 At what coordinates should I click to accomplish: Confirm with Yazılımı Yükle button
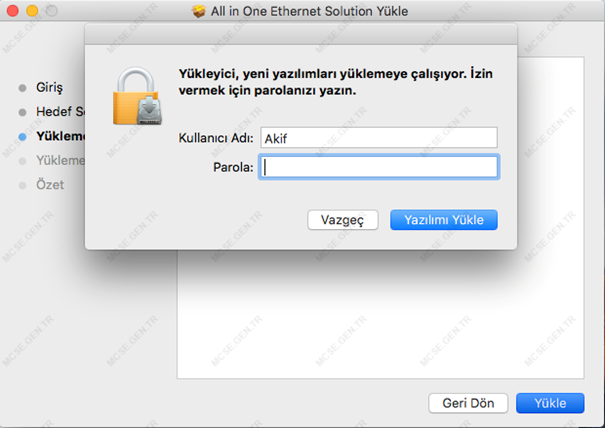pyautogui.click(x=444, y=220)
